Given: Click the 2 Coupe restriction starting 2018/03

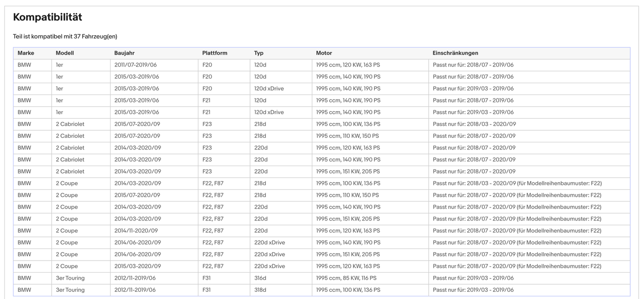Looking at the screenshot, I should (517, 183).
